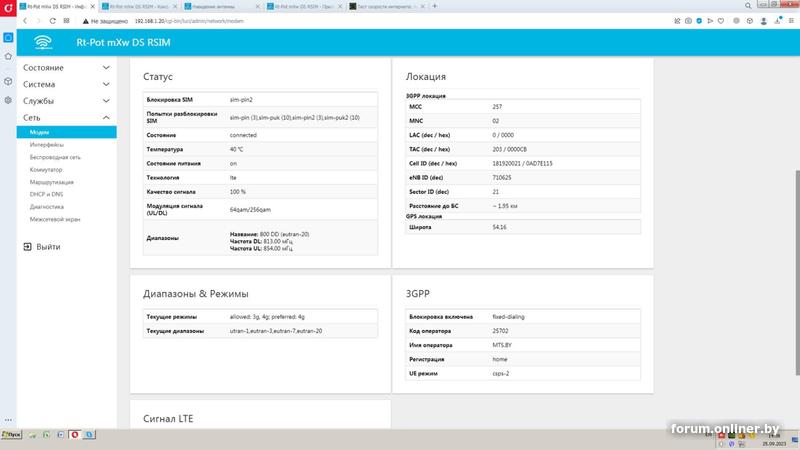Click the operator name 'MTS.BY'
800x450 pixels.
502,345
